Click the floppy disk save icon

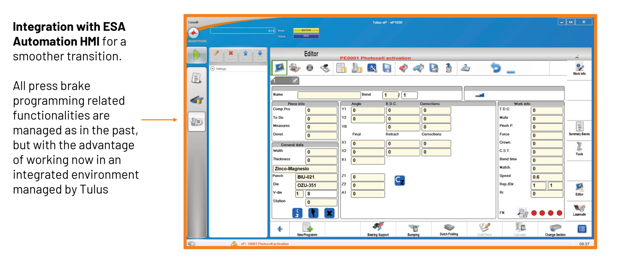coord(387,68)
